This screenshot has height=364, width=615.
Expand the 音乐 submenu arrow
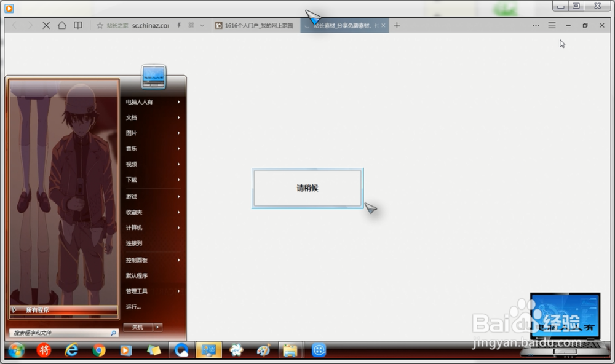tap(178, 148)
